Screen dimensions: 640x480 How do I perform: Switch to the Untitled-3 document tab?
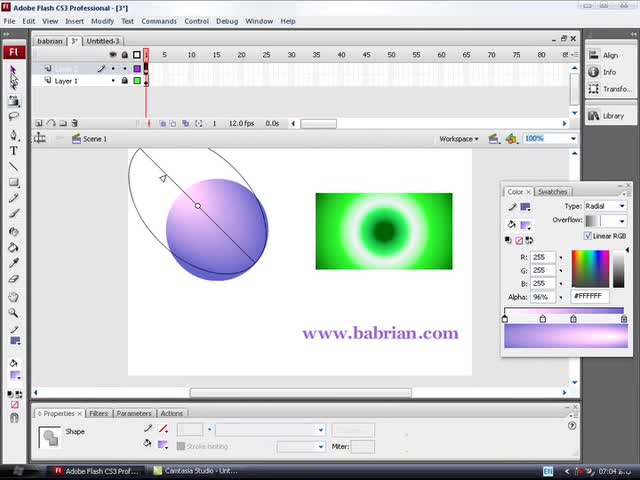(103, 41)
